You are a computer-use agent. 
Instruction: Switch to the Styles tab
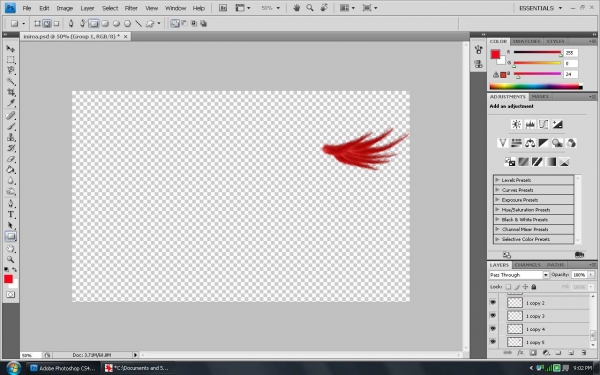[555, 41]
